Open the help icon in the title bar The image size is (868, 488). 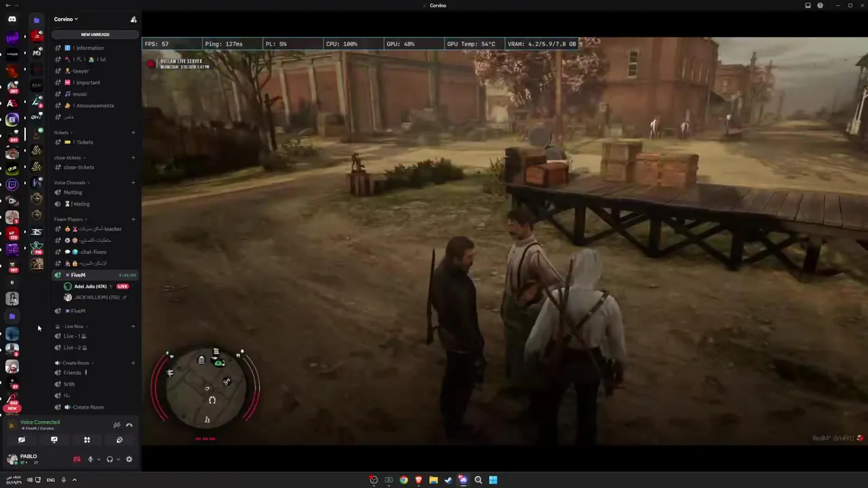[x=820, y=5]
